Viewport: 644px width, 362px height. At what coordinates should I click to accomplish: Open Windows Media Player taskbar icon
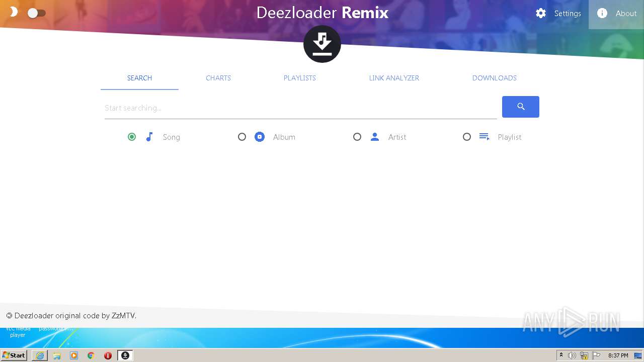point(74,355)
